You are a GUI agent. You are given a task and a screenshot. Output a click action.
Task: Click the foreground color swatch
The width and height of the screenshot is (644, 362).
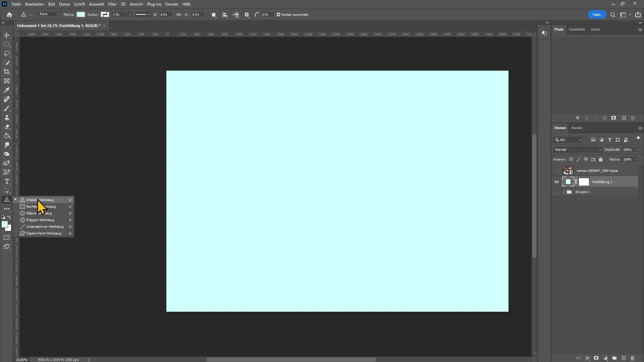(4, 225)
